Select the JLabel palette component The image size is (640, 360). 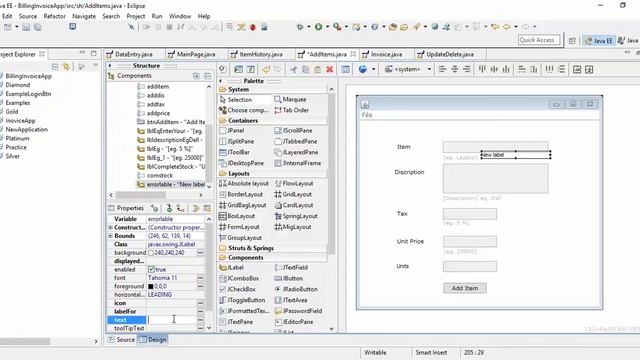click(231, 267)
